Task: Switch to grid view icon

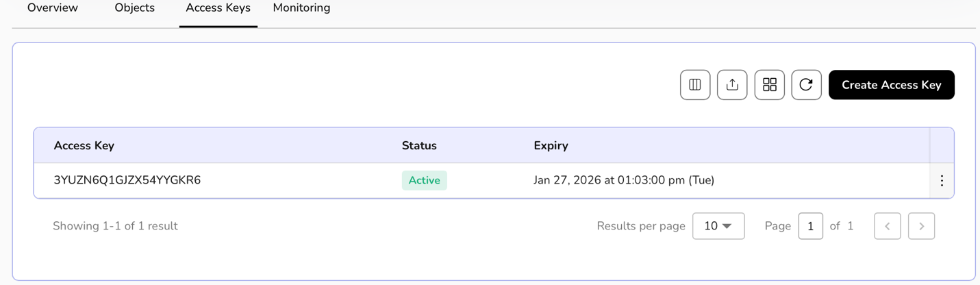Action: click(770, 85)
